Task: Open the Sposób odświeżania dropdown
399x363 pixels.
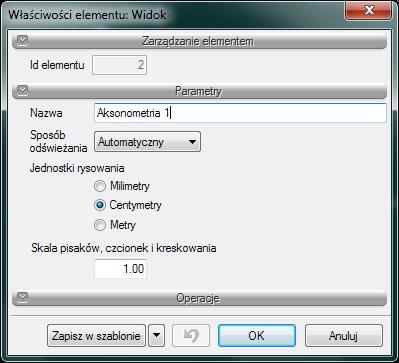Action: point(147,142)
